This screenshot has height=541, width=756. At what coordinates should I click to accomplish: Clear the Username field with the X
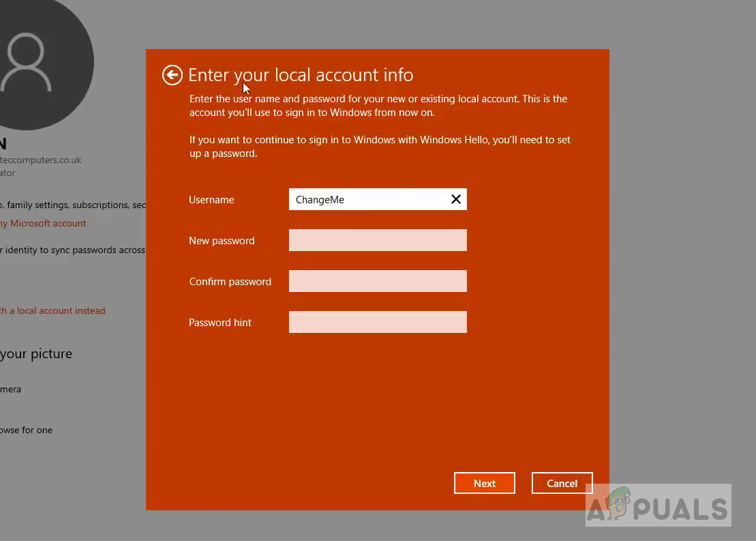click(455, 199)
